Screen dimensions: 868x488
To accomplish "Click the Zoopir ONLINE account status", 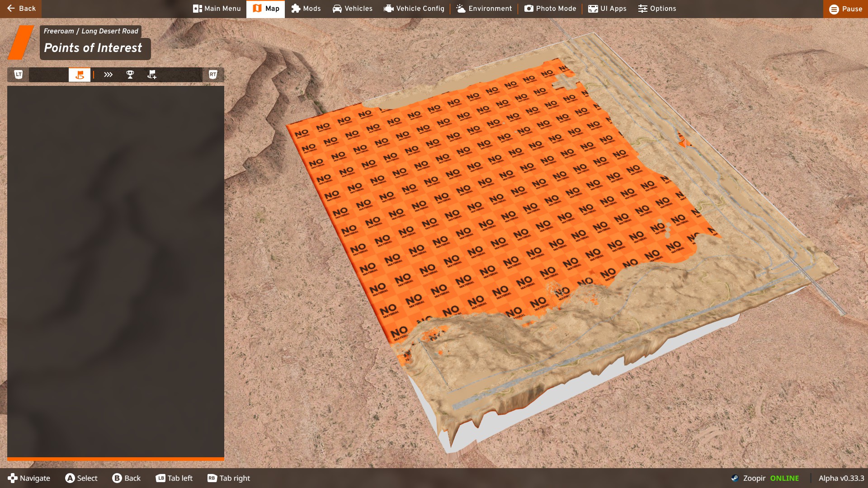I will point(765,478).
